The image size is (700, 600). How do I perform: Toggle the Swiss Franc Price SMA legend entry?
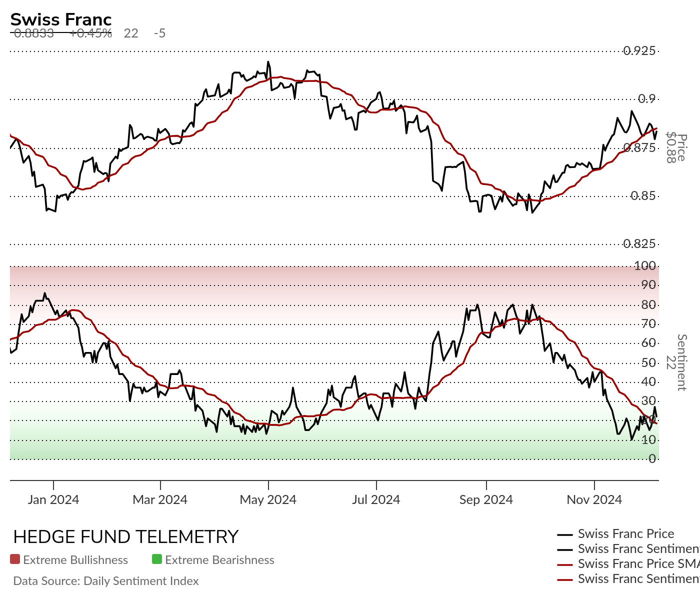click(628, 564)
